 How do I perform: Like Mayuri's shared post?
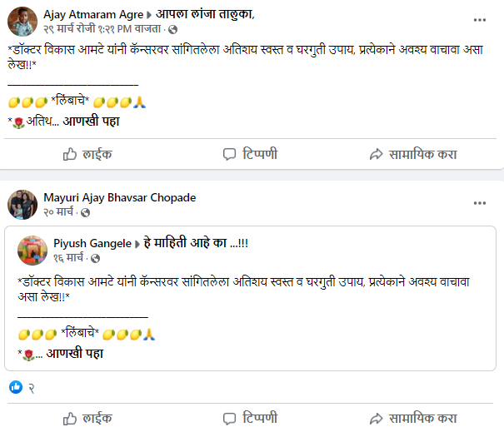coord(87,417)
